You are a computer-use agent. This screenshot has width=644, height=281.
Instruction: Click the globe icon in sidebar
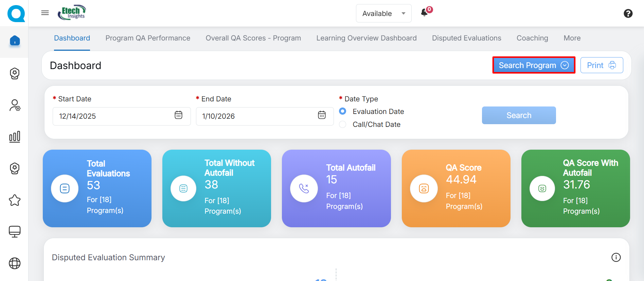tap(15, 263)
